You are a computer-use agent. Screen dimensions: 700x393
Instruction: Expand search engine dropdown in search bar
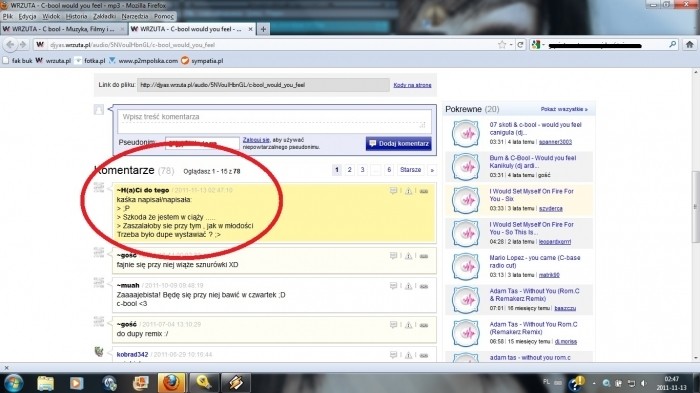(538, 45)
